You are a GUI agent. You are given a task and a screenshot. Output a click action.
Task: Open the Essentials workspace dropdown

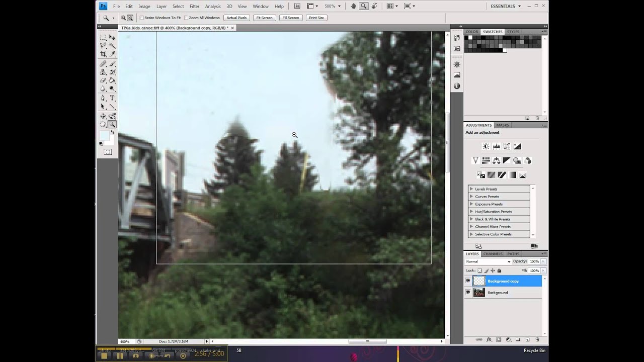point(506,6)
